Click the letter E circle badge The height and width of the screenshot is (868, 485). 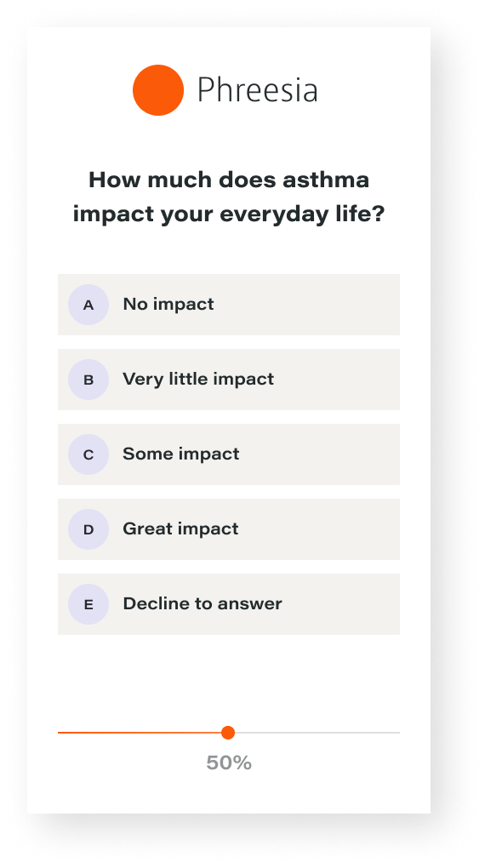click(x=88, y=604)
